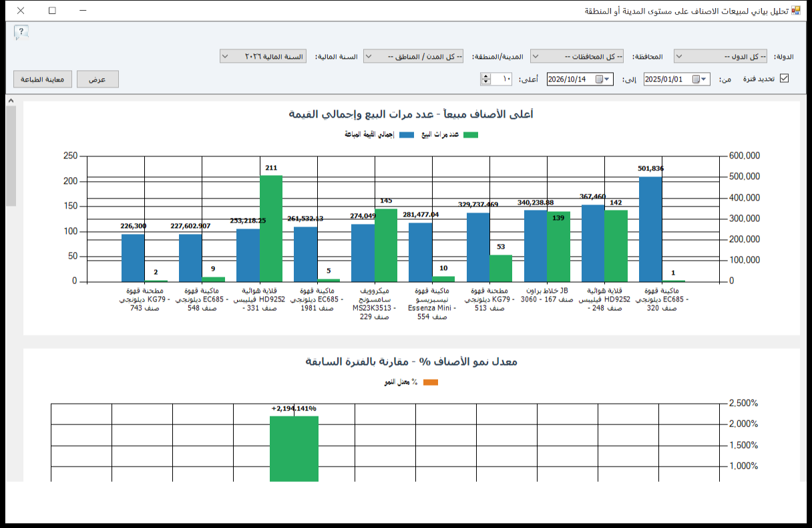
Task: Click the category label نيسبريسو Essenza Mini
Action: point(432,303)
